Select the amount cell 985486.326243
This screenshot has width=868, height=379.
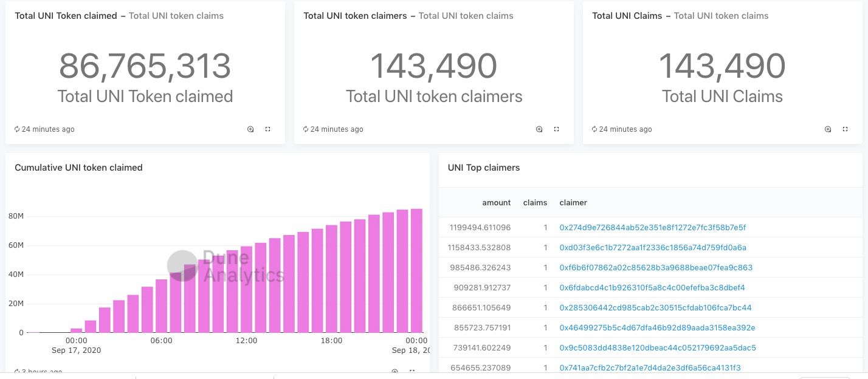(x=483, y=268)
